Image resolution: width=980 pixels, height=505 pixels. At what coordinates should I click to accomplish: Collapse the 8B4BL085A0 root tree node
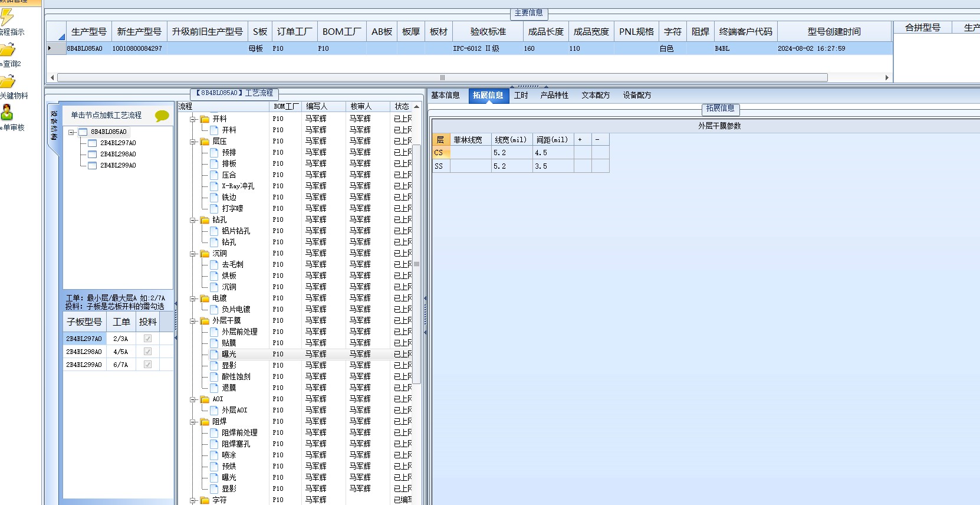(x=71, y=132)
